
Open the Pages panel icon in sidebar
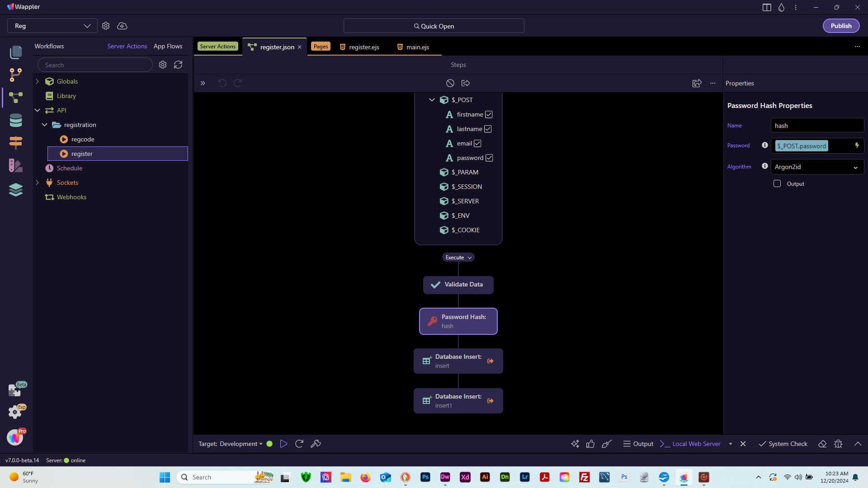point(16,52)
